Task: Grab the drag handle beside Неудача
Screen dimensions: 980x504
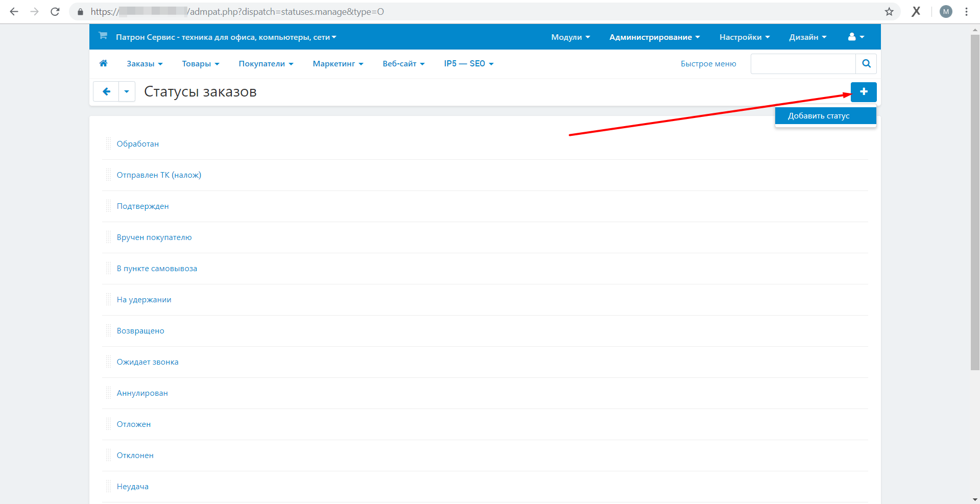Action: [x=108, y=486]
